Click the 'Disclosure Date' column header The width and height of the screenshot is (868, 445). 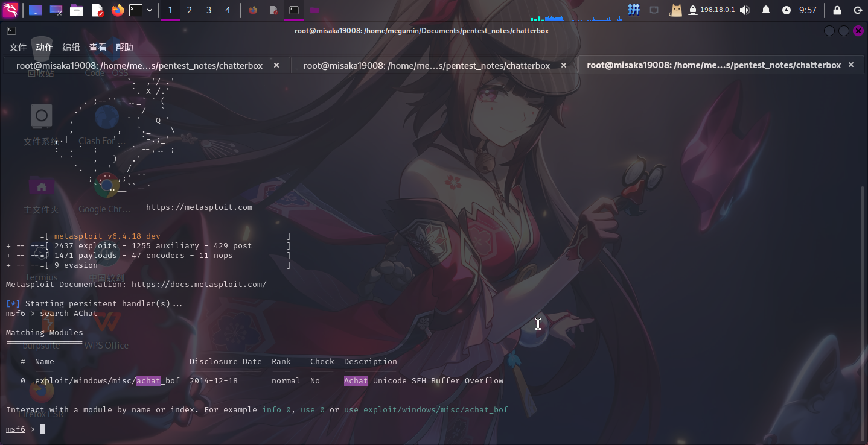226,361
